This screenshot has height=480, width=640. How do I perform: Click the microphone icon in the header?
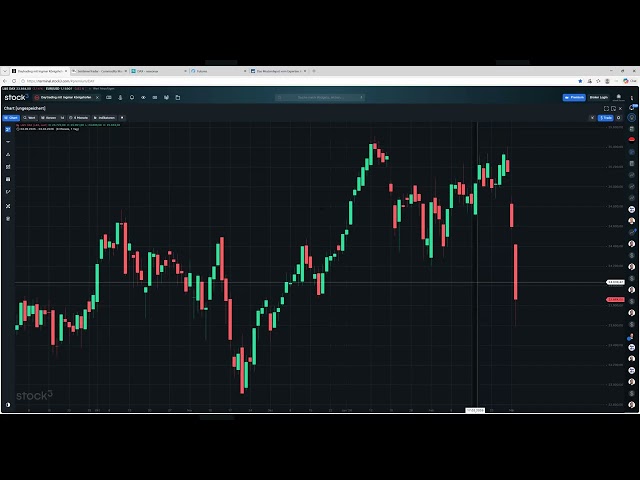120,98
